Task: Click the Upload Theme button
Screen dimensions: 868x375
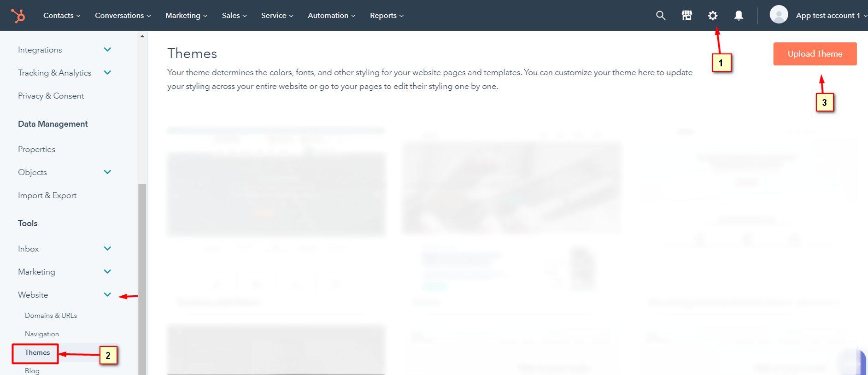Action: [815, 54]
